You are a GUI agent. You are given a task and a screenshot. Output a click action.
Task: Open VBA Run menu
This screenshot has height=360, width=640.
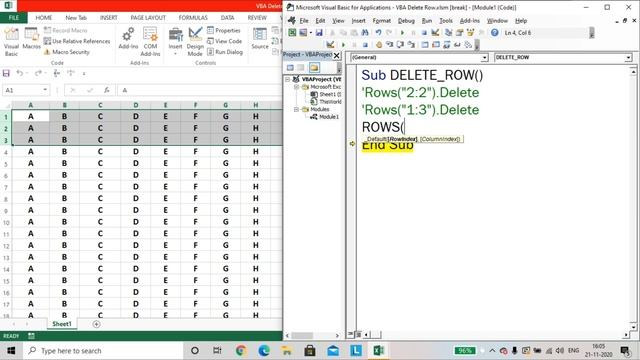tap(427, 20)
